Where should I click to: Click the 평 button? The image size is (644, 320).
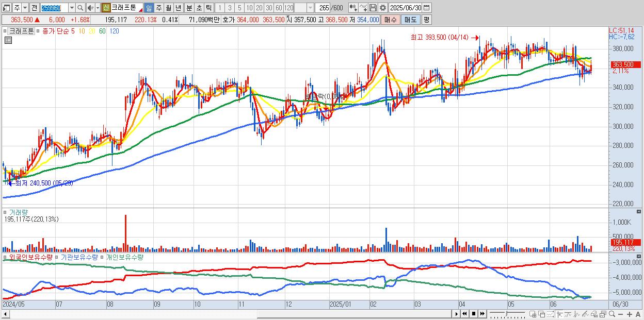tap(426, 20)
